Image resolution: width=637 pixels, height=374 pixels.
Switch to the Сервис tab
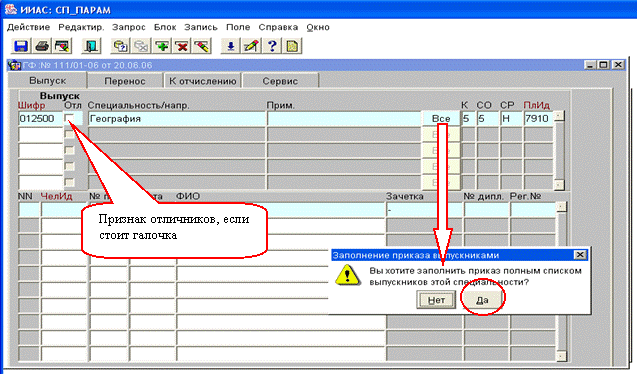(280, 81)
